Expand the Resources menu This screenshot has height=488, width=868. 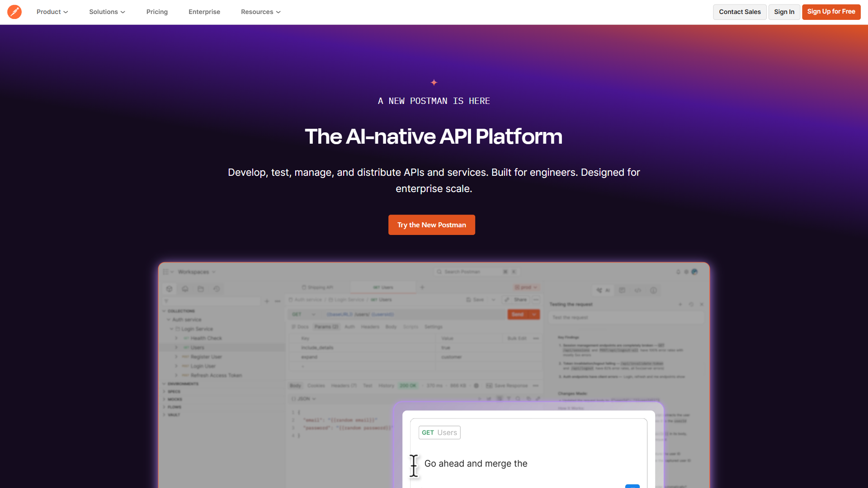261,12
